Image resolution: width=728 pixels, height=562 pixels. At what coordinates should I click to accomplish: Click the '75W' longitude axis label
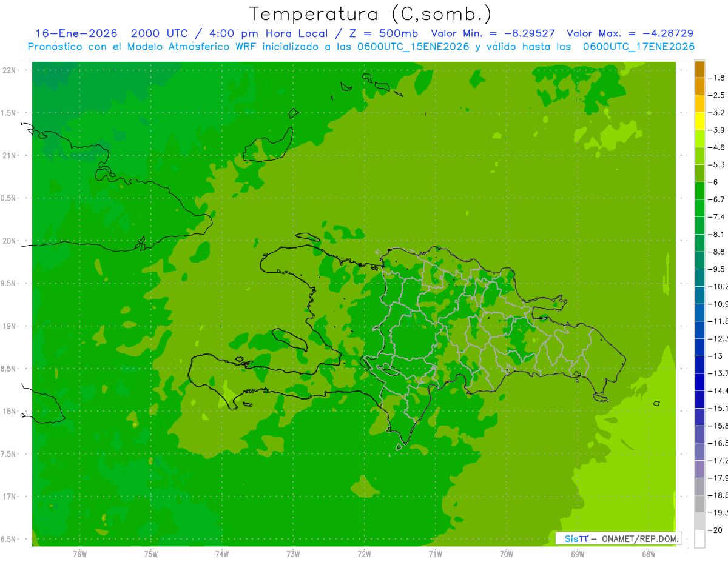[x=151, y=554]
